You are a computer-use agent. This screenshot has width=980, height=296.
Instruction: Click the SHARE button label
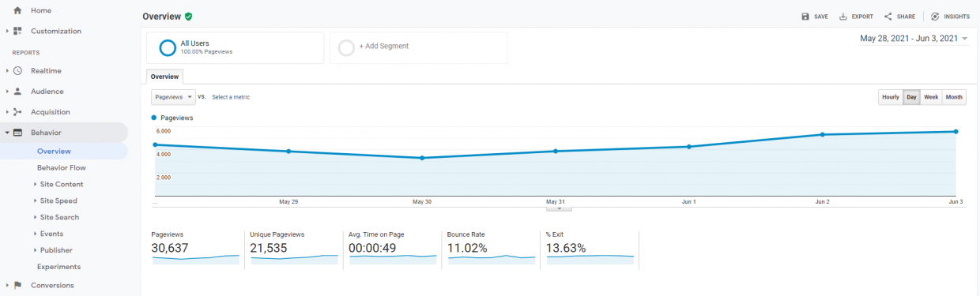coord(906,17)
